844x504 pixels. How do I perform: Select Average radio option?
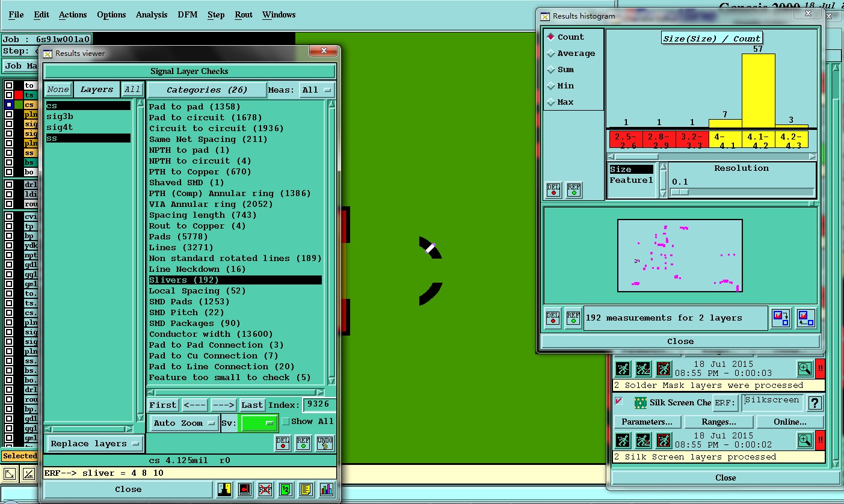[550, 53]
